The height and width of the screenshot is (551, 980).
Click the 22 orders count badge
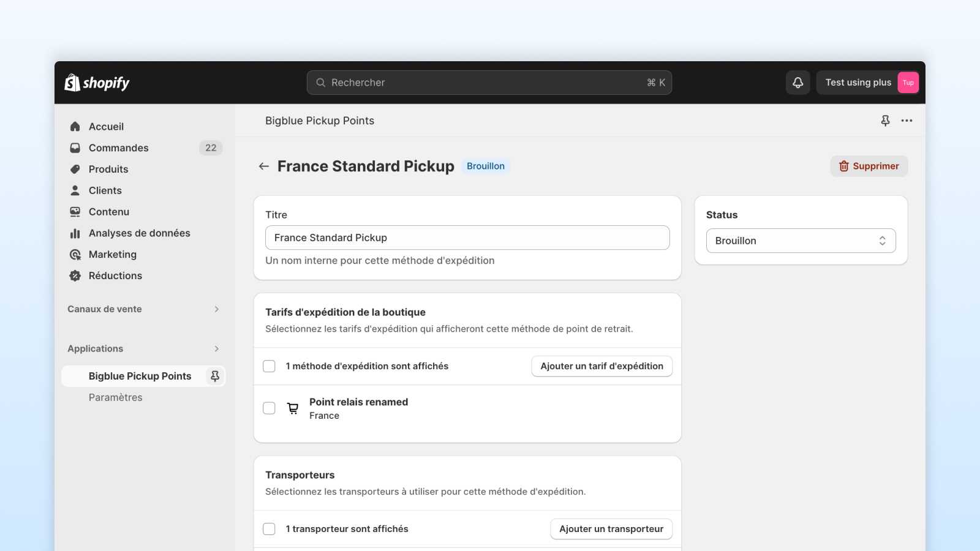[211, 148]
